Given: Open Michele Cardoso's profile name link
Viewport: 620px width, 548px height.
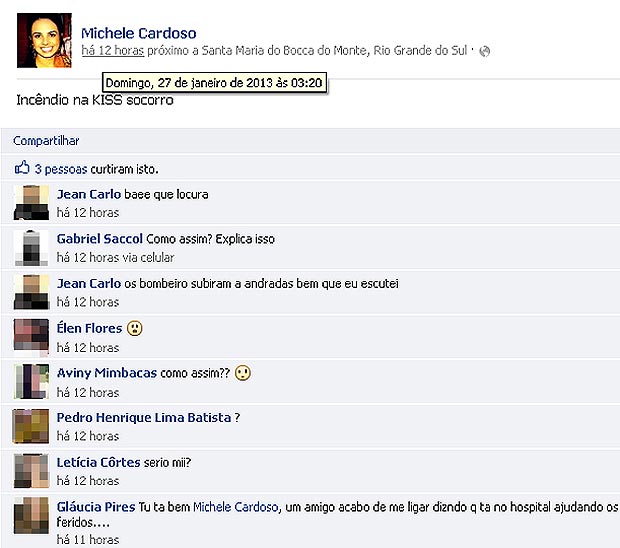Looking at the screenshot, I should [x=139, y=33].
